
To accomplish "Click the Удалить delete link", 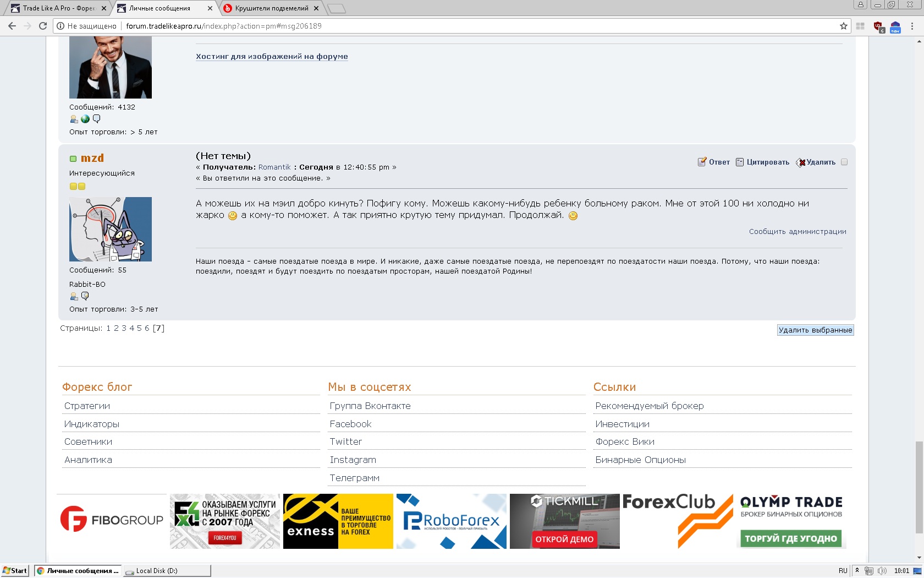I will pos(821,162).
